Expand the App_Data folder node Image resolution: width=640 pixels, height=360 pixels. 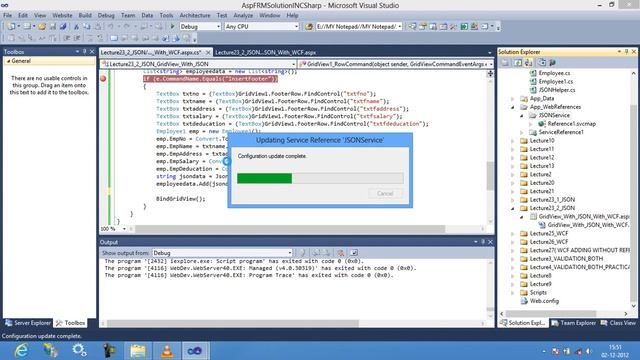[513, 99]
